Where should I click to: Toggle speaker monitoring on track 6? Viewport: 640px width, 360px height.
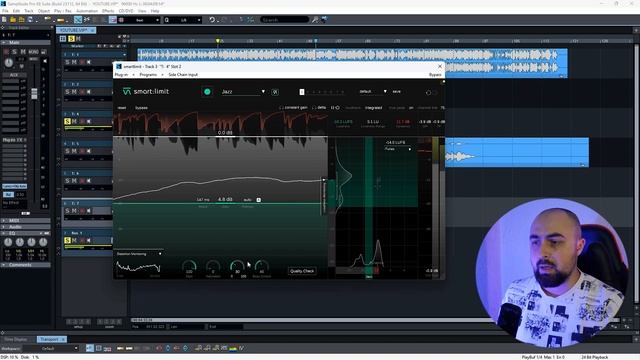(x=89, y=211)
